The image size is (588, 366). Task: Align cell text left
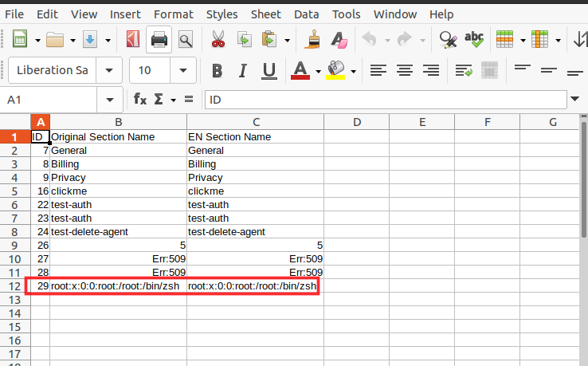(378, 70)
